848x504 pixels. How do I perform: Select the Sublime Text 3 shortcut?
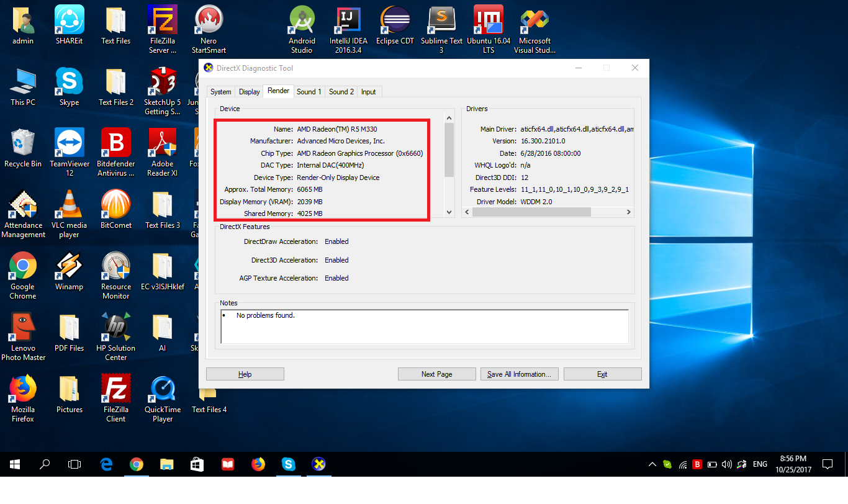click(441, 29)
